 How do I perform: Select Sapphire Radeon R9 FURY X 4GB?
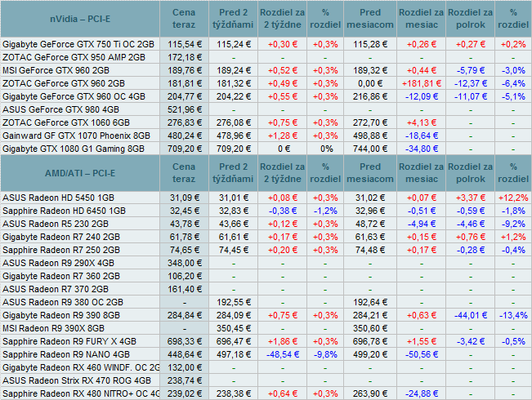coord(69,341)
